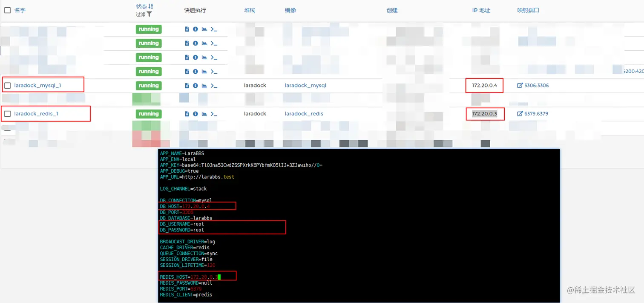The image size is (644, 303).
Task: Open external link icon beside 3306:3306
Action: tap(520, 85)
